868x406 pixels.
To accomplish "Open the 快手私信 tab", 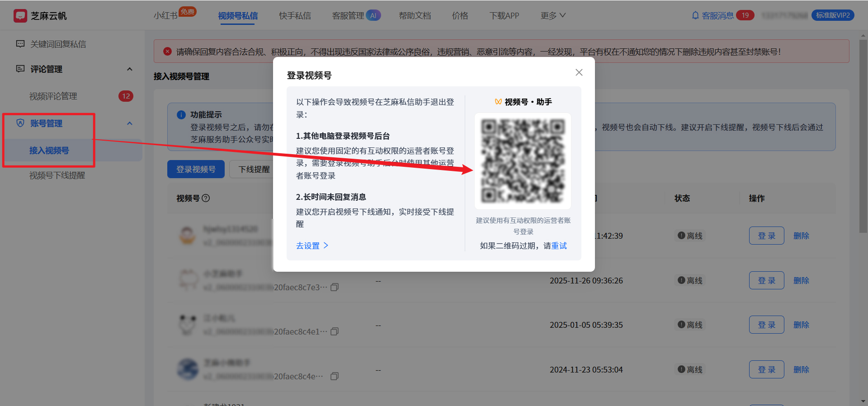I will 295,16.
